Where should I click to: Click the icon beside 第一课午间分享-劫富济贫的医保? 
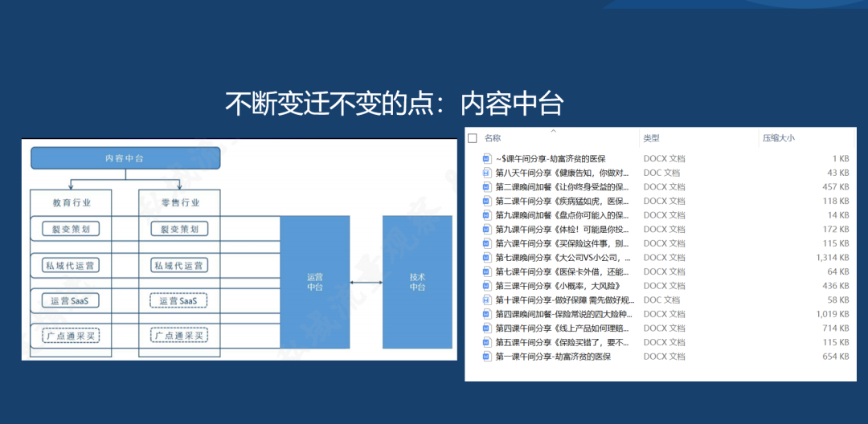(486, 357)
